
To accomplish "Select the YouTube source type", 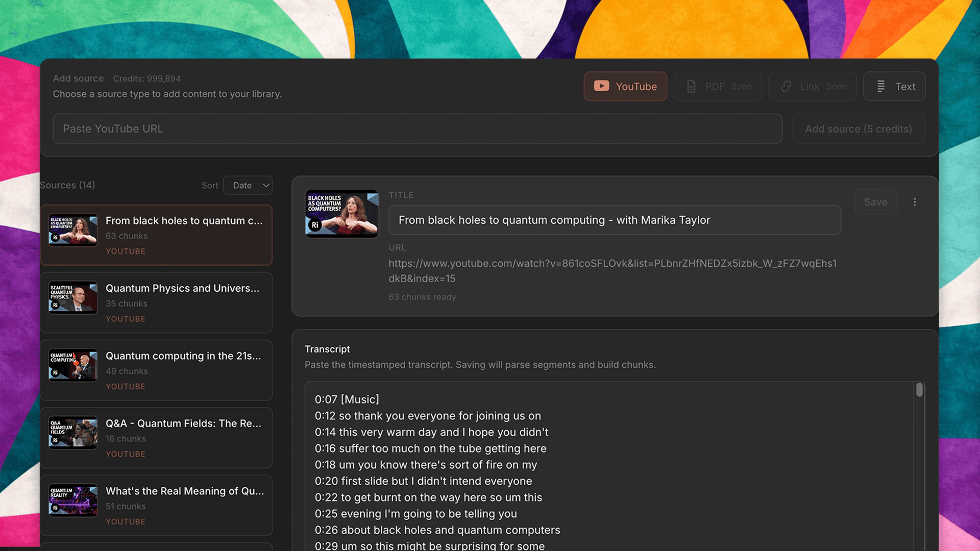I will pos(625,86).
